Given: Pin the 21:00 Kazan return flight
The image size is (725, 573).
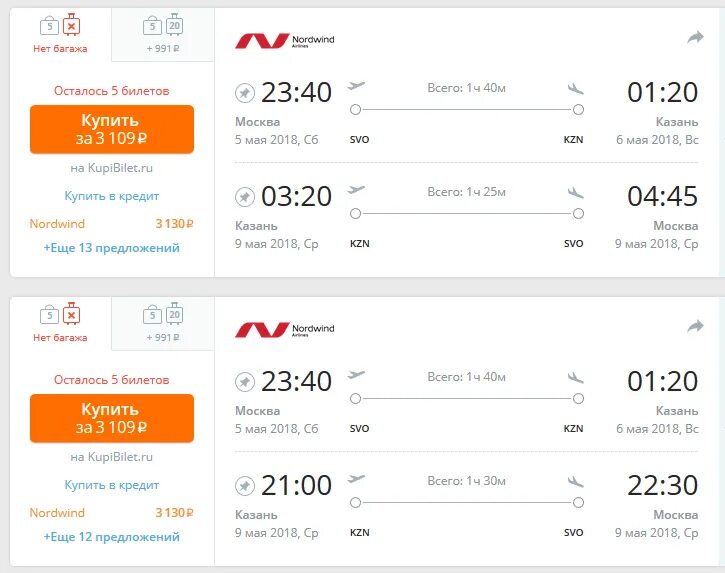Looking at the screenshot, I should pyautogui.click(x=245, y=486).
